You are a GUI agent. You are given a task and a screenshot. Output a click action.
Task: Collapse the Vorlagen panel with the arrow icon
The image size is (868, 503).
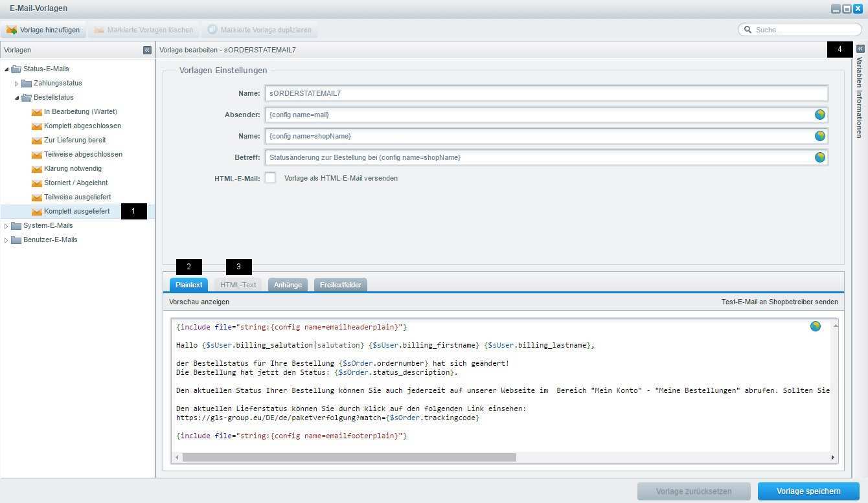147,50
